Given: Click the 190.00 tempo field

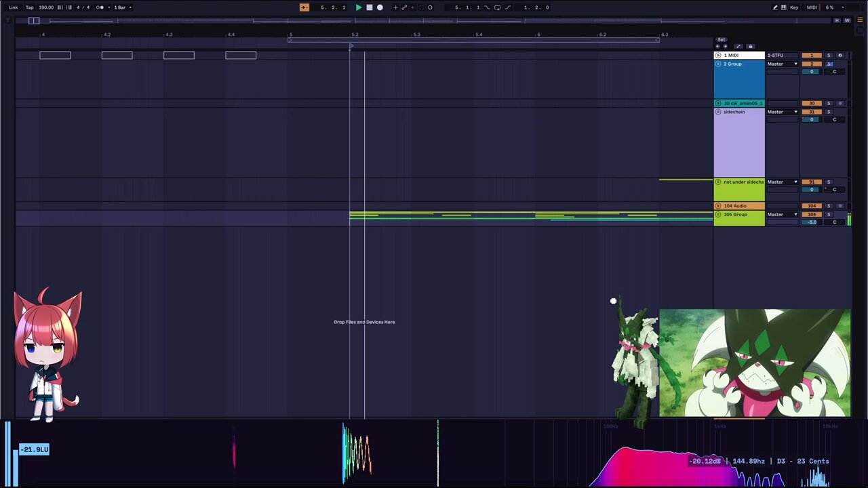Looking at the screenshot, I should pos(46,7).
